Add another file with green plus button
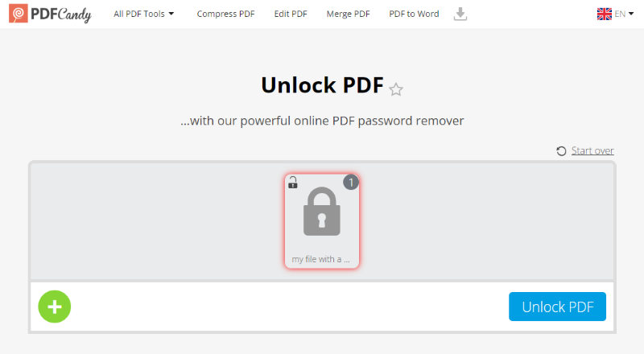Viewport: 644px width, 354px height. point(55,307)
